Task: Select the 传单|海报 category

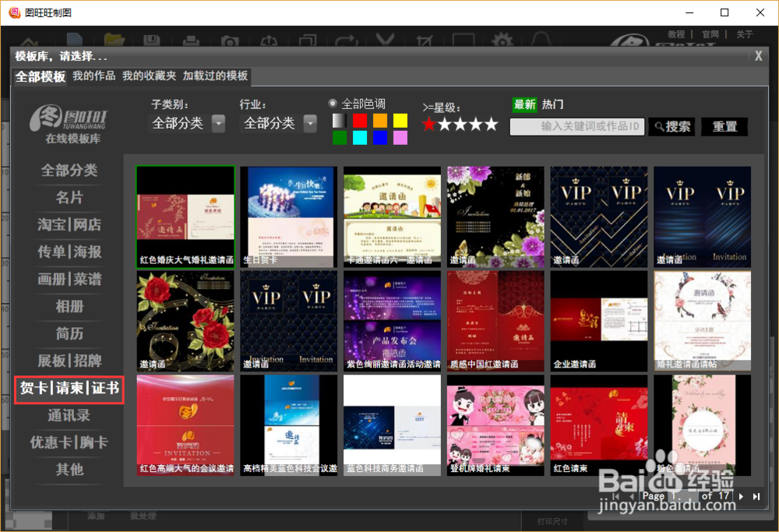Action: [69, 252]
